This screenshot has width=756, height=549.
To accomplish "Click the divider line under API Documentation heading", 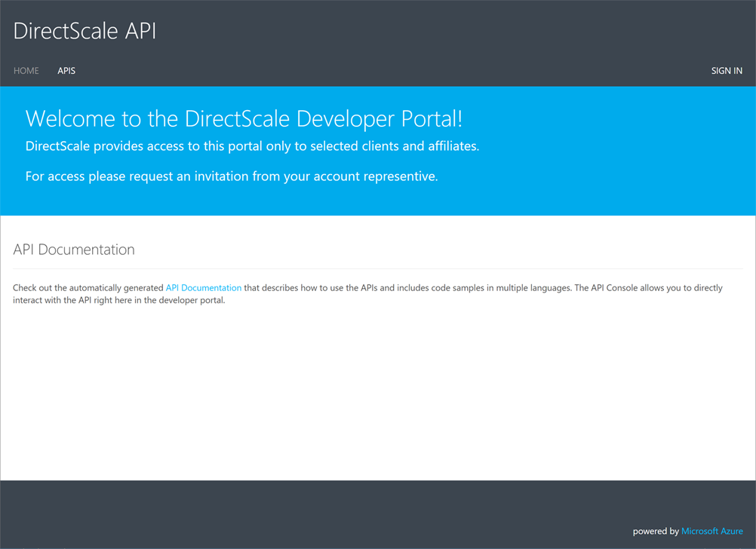I will [x=377, y=268].
